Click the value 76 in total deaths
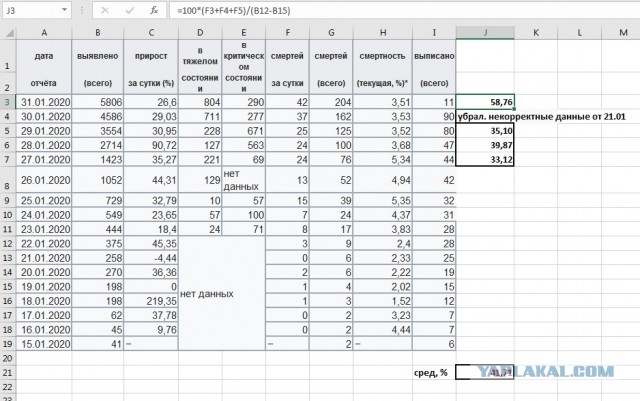The height and width of the screenshot is (401, 640). pos(331,159)
